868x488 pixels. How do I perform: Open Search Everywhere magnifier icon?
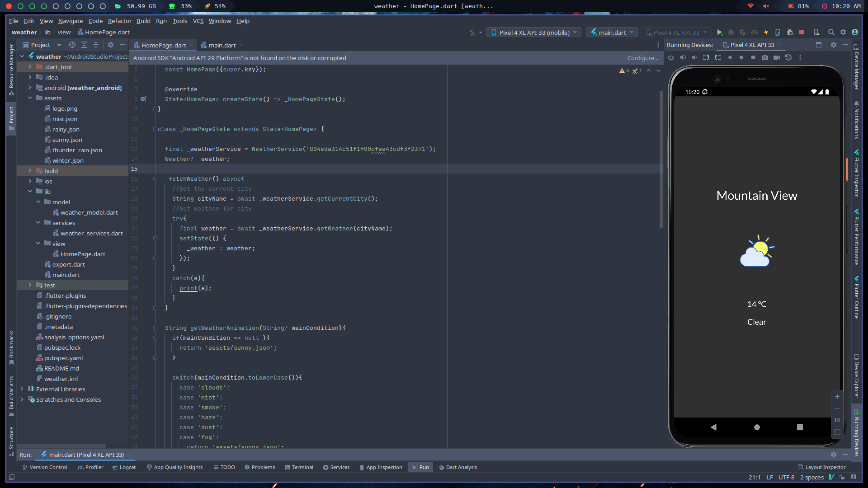point(831,33)
